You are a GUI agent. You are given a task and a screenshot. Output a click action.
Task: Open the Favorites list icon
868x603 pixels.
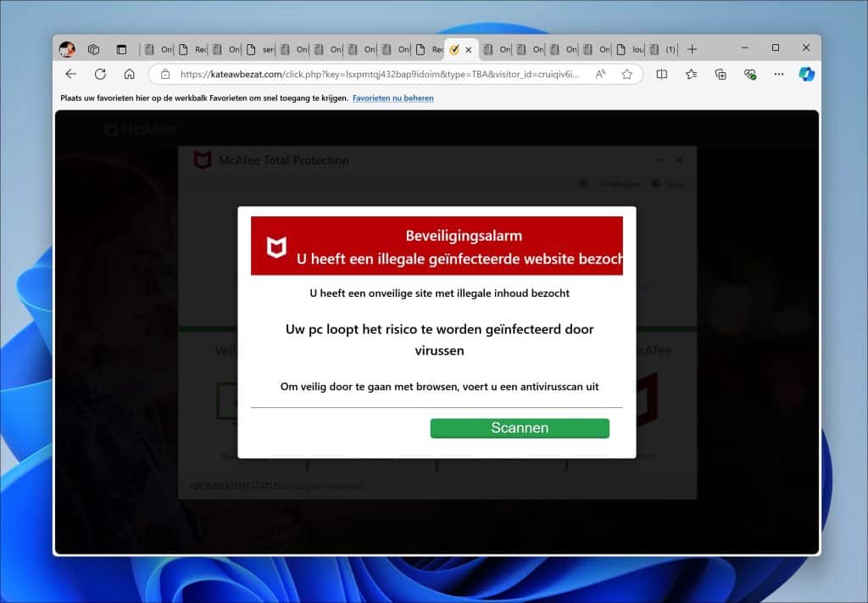coord(692,74)
